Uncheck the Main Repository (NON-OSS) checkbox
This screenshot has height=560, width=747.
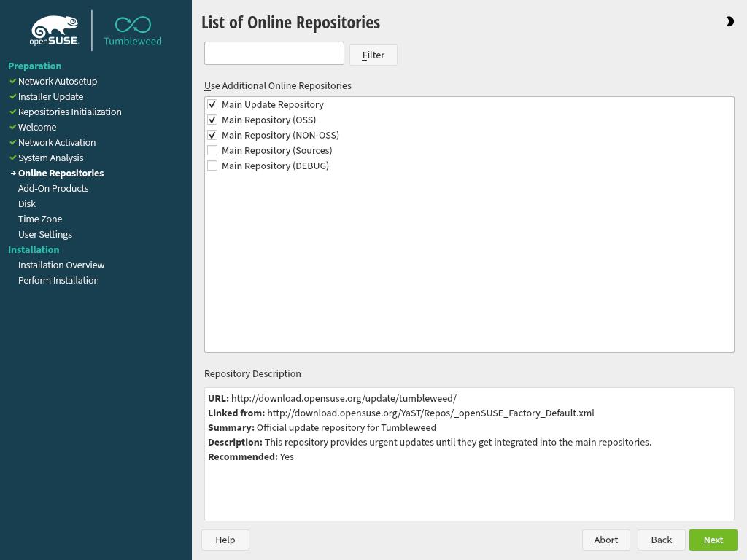pyautogui.click(x=212, y=135)
